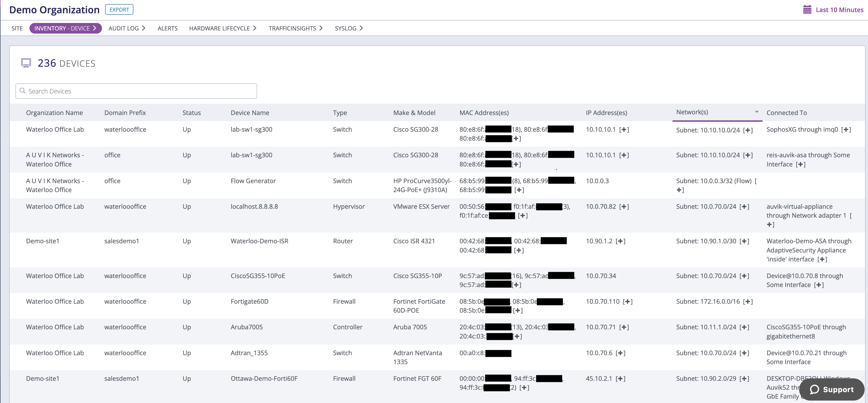Expand Subnet 172.16.0.0/16 networks
This screenshot has width=868, height=403.
click(748, 302)
